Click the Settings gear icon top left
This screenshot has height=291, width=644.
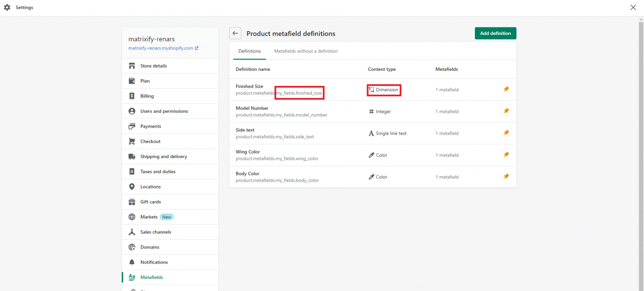6,7
